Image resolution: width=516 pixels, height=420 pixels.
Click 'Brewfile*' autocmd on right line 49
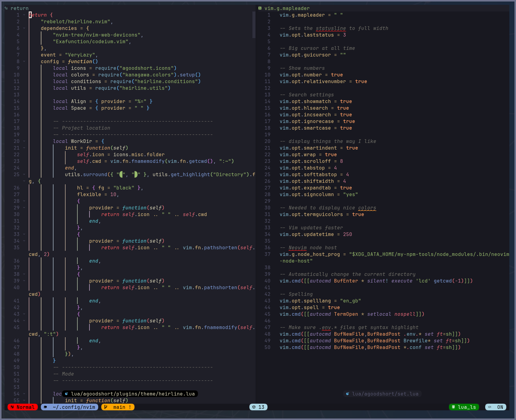point(417,341)
